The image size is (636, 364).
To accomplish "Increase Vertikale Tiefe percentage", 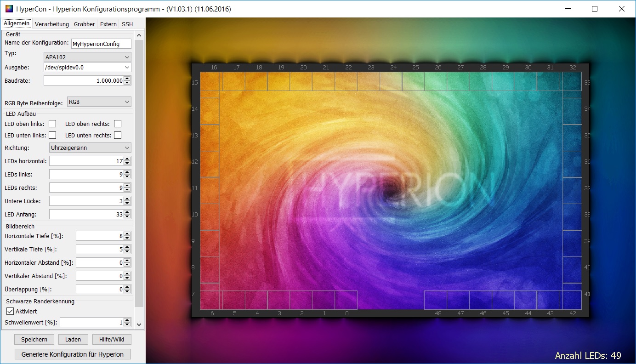I will (127, 247).
